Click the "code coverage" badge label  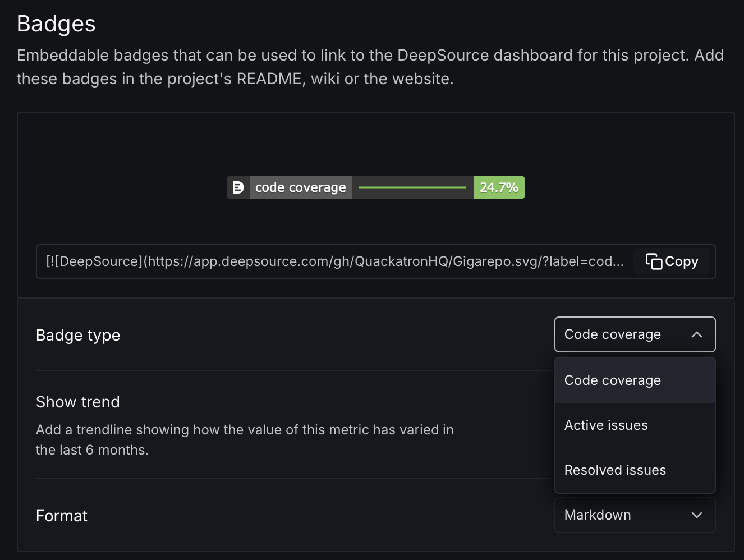coord(300,187)
